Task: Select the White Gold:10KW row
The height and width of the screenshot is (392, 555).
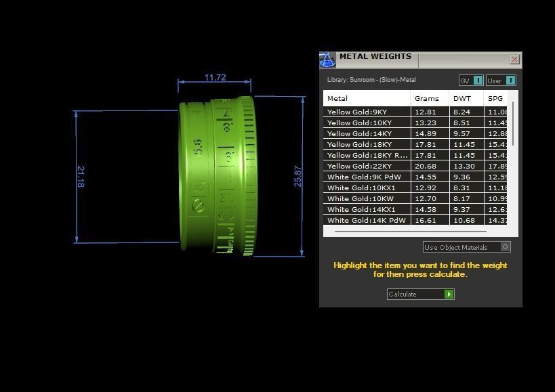Action: (x=415, y=198)
